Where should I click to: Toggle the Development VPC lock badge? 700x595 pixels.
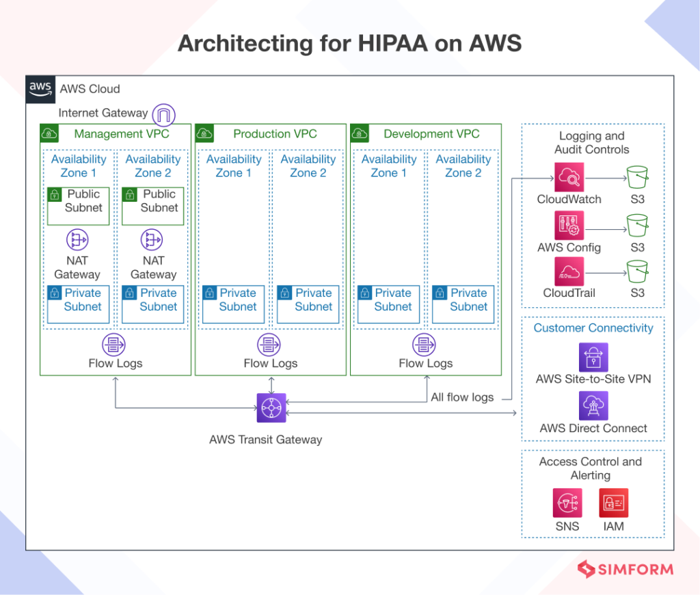[358, 133]
